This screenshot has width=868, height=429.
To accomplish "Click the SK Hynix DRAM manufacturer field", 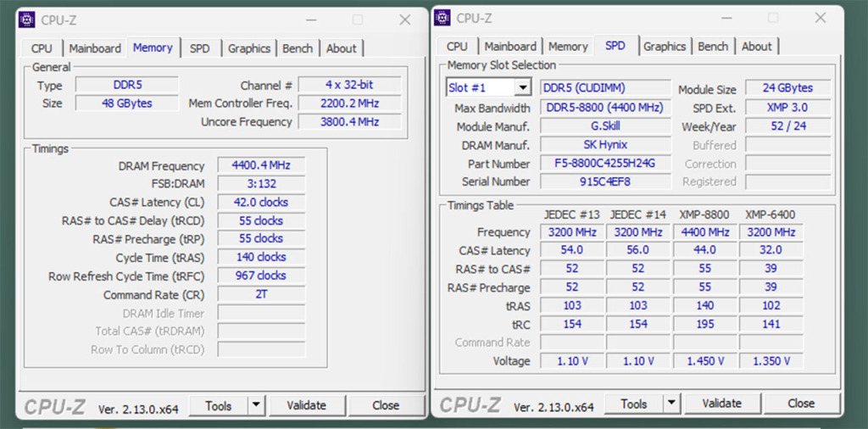I will [x=605, y=144].
